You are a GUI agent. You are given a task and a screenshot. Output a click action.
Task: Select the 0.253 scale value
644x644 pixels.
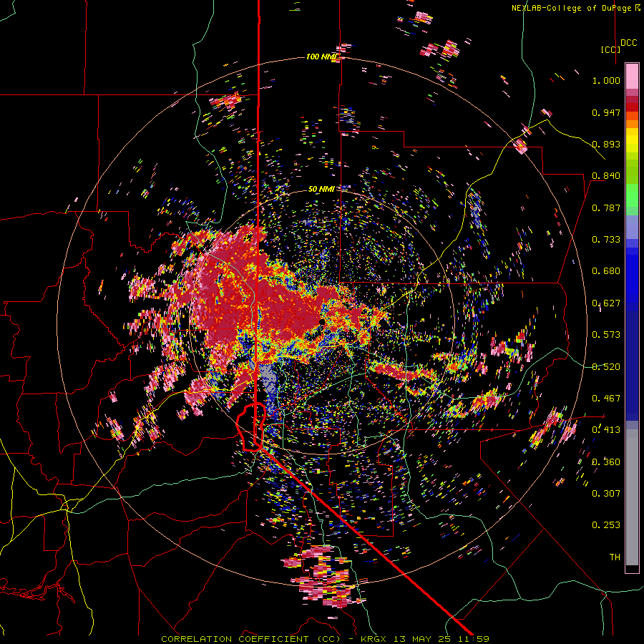coord(606,525)
